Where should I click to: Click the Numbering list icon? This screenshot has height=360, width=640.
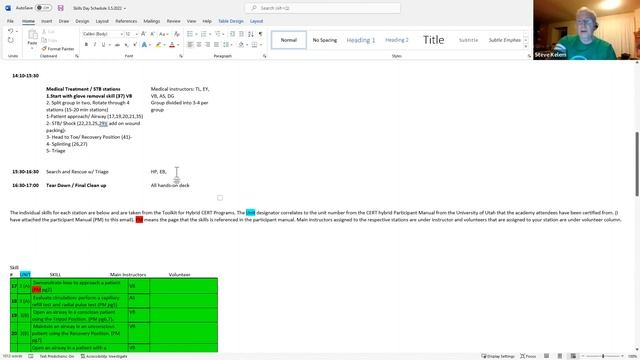[x=204, y=34]
